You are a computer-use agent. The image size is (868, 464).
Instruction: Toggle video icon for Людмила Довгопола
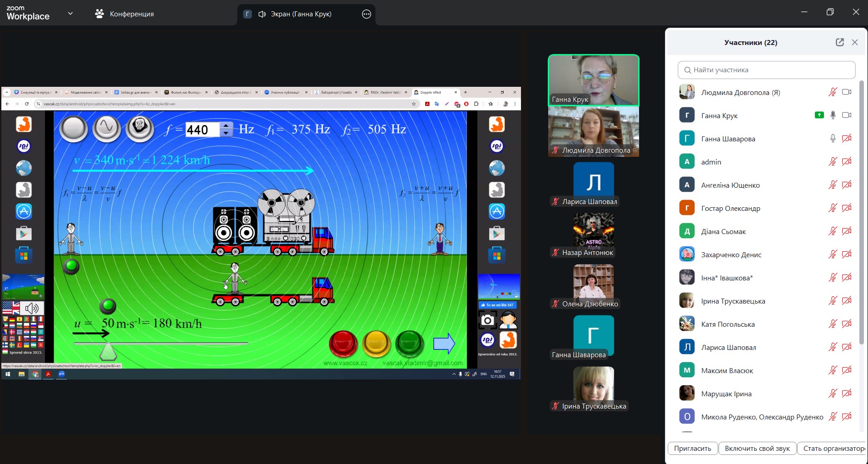847,92
